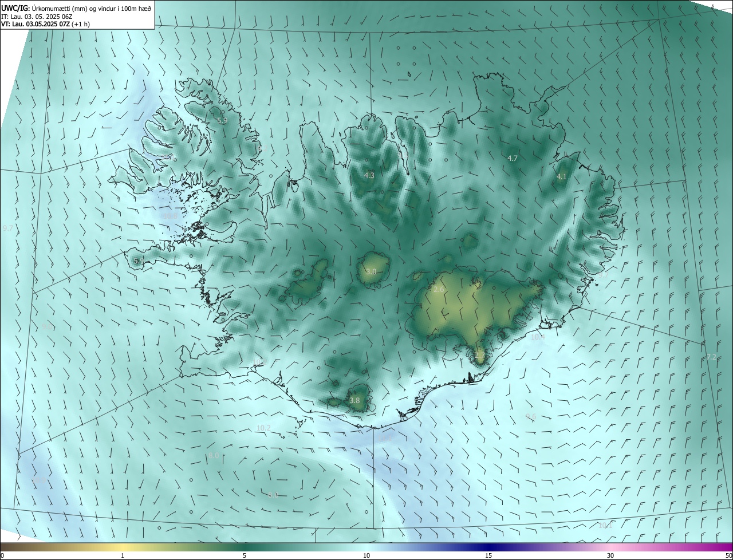Click the colorbar tick label 5
733x560 pixels.
245,555
